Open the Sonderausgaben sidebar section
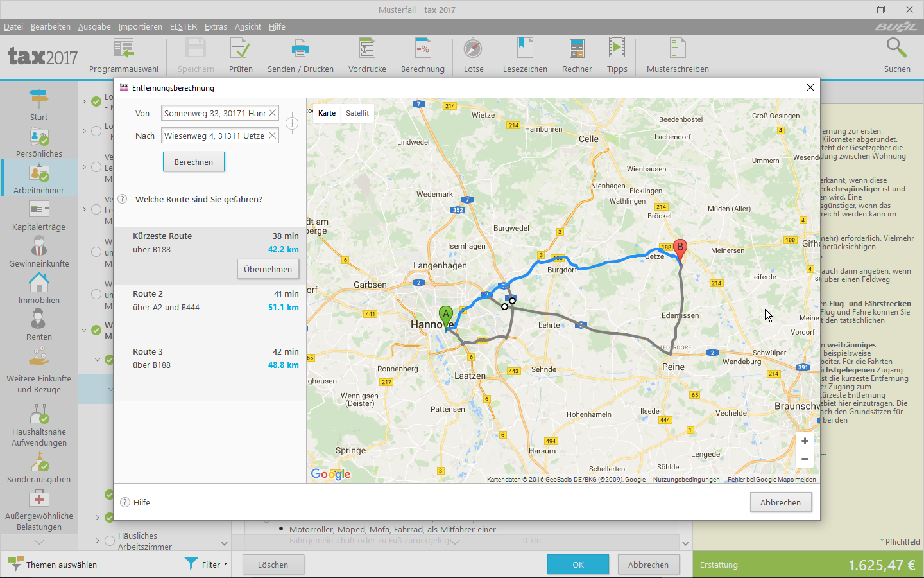 pyautogui.click(x=39, y=468)
